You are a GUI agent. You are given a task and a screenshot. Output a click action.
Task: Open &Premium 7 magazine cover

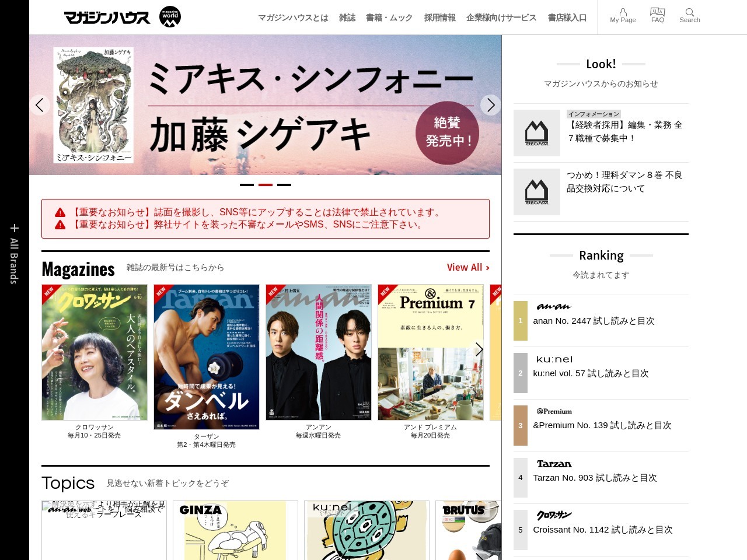tap(431, 352)
